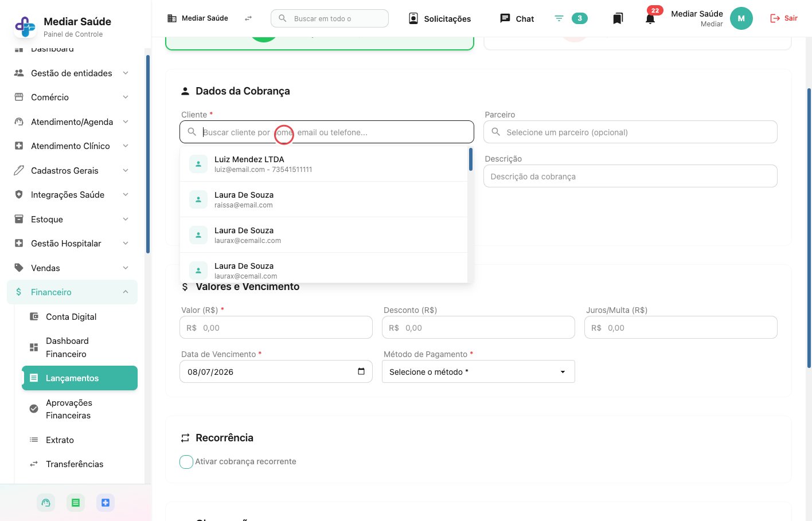The height and width of the screenshot is (521, 812).
Task: Enable Ativar cobrança recorrente checkbox
Action: [186, 462]
